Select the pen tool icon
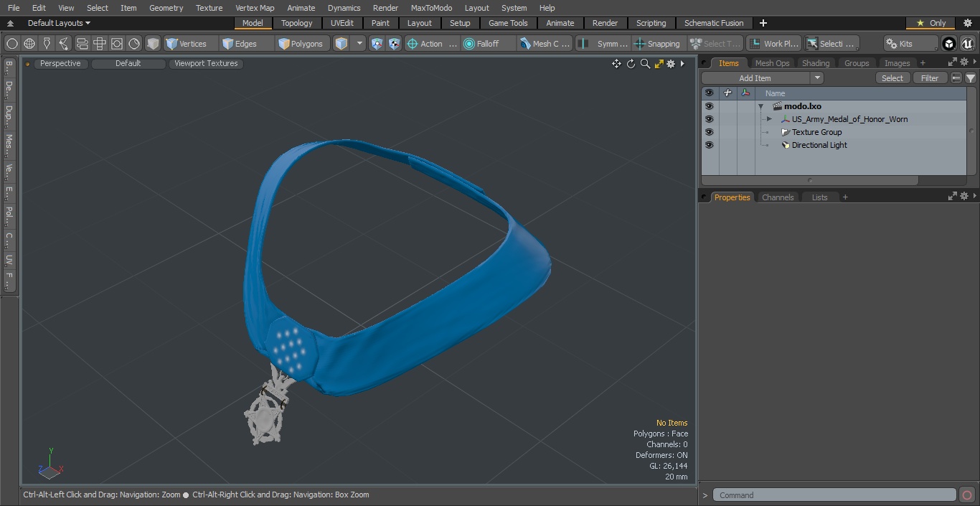This screenshot has width=980, height=506. (47, 44)
